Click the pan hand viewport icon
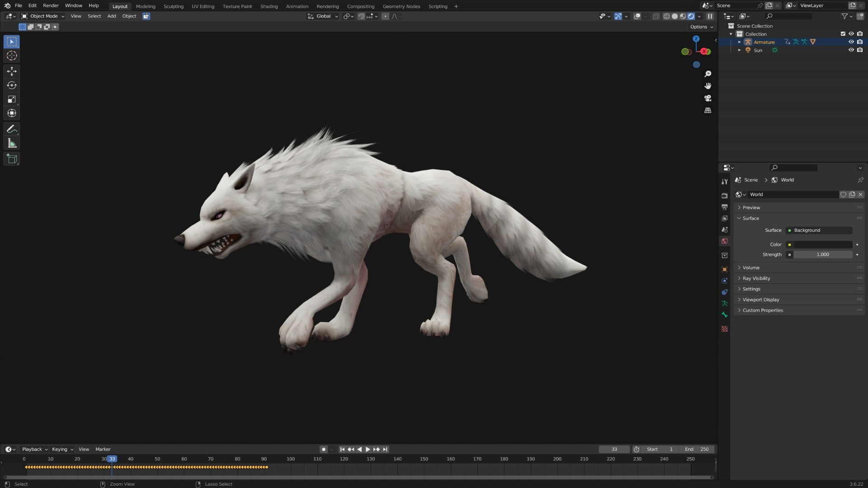This screenshot has width=868, height=488. pyautogui.click(x=708, y=86)
